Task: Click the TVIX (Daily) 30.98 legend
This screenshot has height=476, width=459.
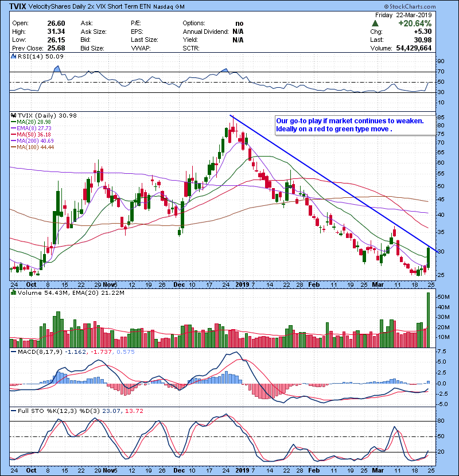Action: point(47,116)
